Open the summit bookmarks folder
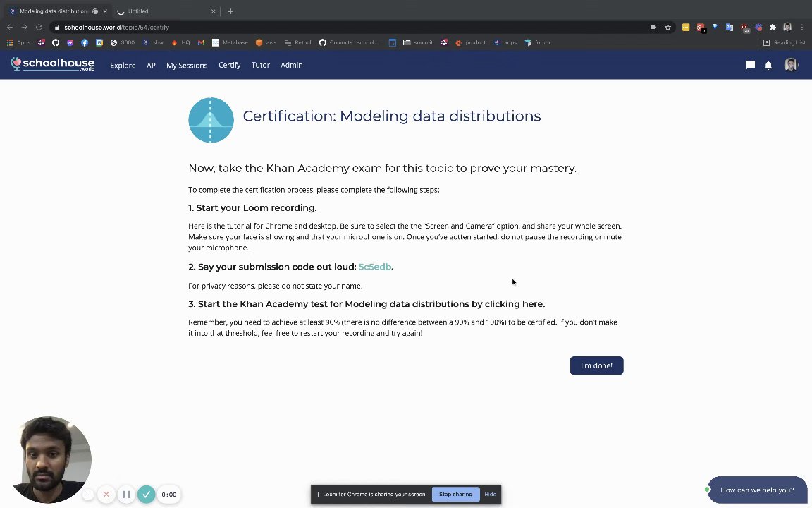This screenshot has width=812, height=508. pyautogui.click(x=417, y=42)
